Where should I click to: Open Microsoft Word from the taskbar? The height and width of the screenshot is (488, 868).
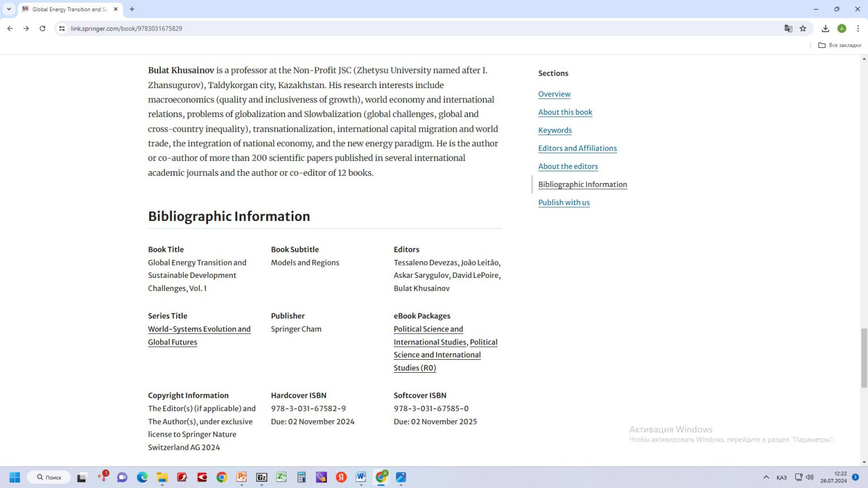click(361, 477)
